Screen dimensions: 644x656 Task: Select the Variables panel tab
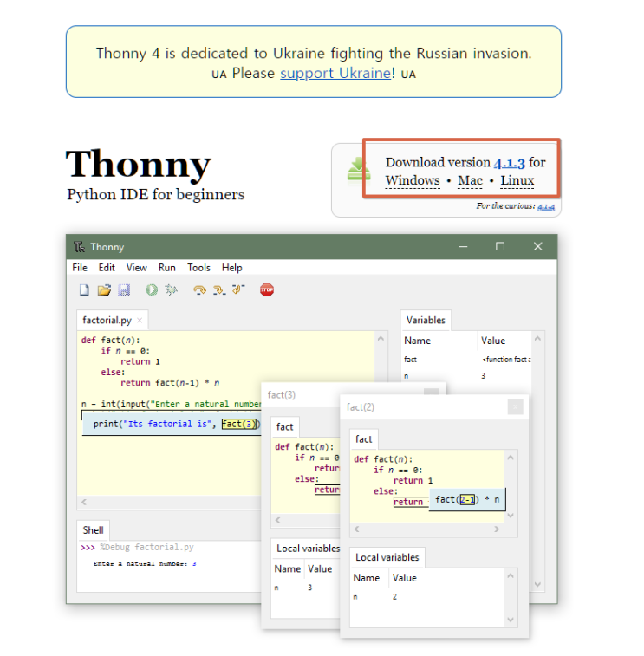(426, 320)
